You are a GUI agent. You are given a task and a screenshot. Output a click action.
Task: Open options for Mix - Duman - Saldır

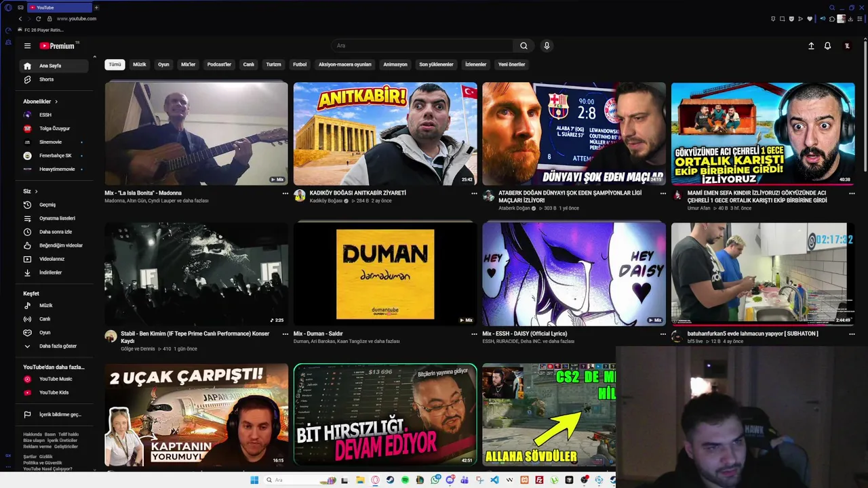(474, 333)
